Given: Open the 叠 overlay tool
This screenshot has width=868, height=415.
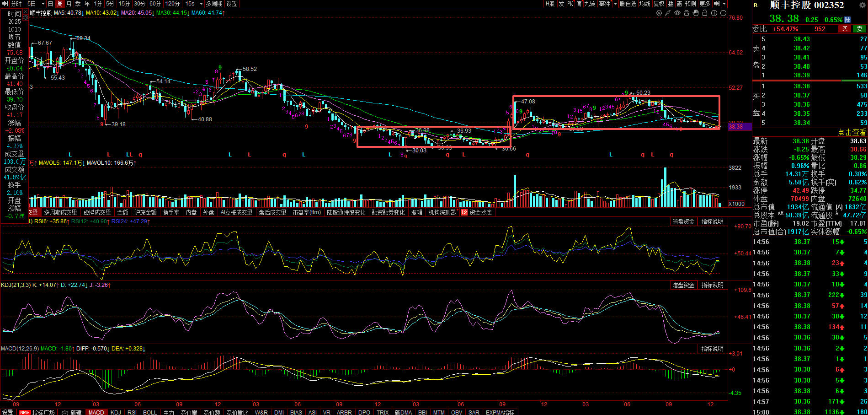Looking at the screenshot, I should [671, 4].
